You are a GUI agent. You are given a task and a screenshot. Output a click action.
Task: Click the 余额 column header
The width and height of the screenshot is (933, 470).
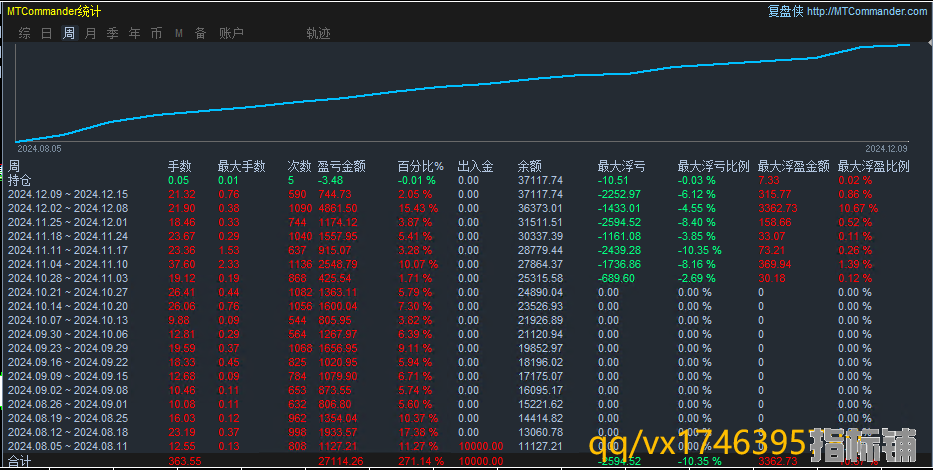[530, 166]
